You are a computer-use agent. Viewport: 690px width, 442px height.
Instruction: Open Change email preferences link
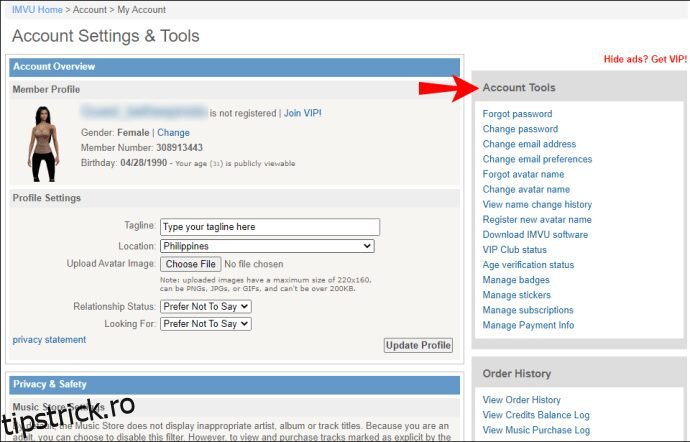coord(537,159)
